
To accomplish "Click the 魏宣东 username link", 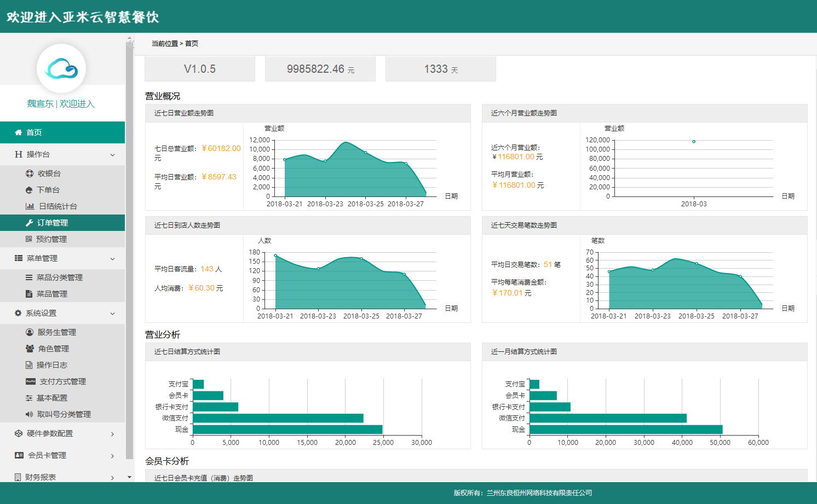I will pos(41,104).
